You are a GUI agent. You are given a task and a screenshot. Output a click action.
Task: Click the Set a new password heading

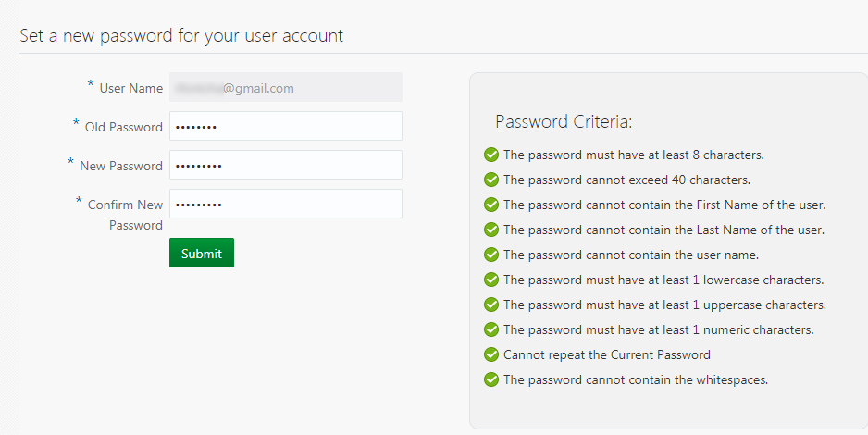pos(181,36)
